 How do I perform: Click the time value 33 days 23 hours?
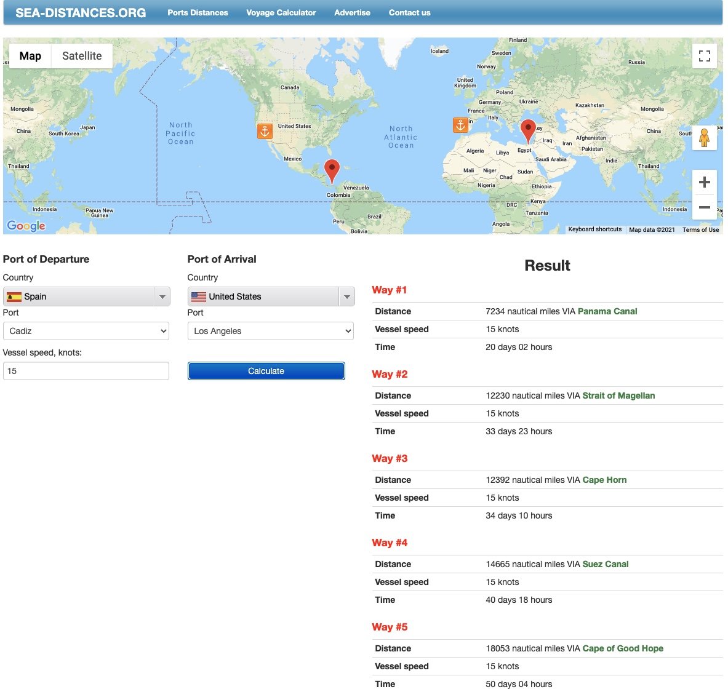click(x=519, y=431)
